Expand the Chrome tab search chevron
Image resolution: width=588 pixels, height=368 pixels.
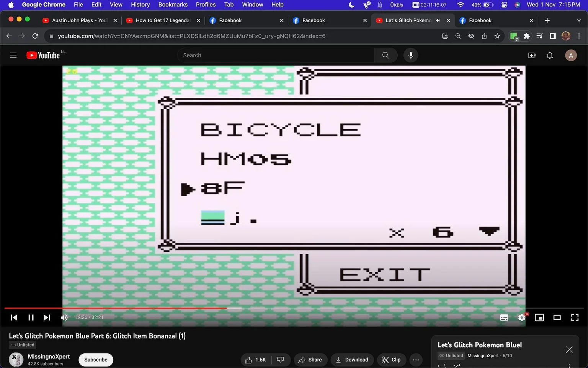tap(578, 20)
